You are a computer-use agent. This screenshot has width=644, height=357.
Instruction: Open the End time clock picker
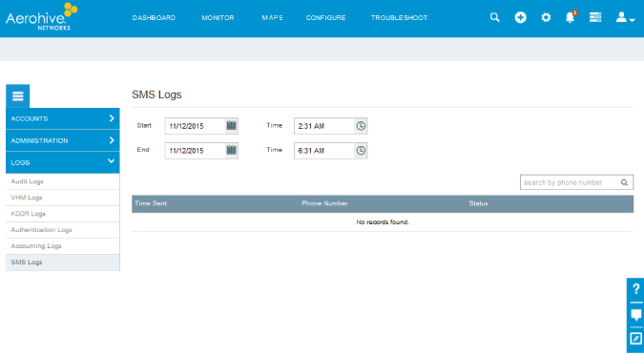click(x=361, y=151)
